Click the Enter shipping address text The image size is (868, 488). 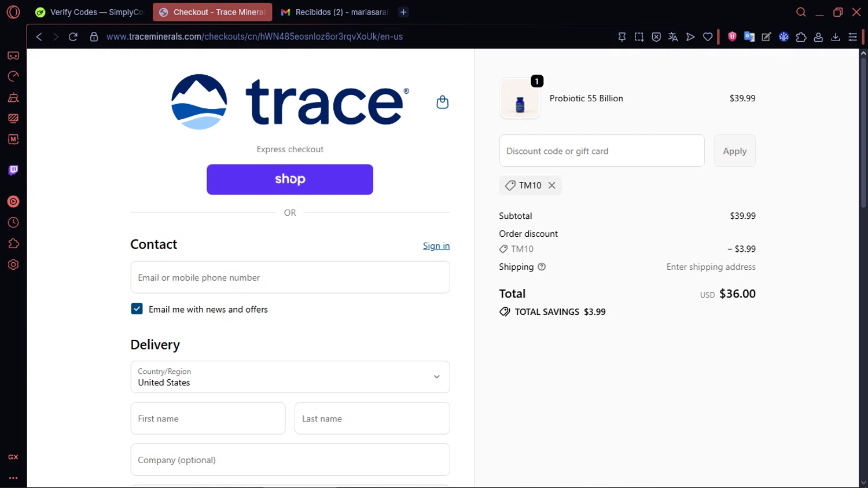(x=711, y=267)
